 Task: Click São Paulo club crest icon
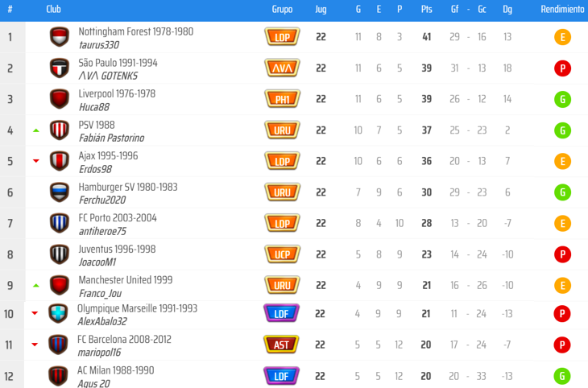60,68
